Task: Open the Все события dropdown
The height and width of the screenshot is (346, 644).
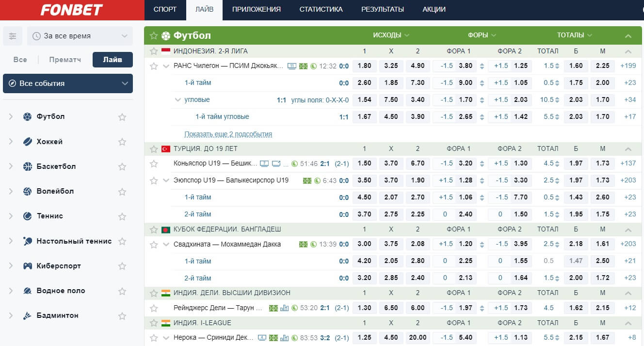Action: point(68,83)
